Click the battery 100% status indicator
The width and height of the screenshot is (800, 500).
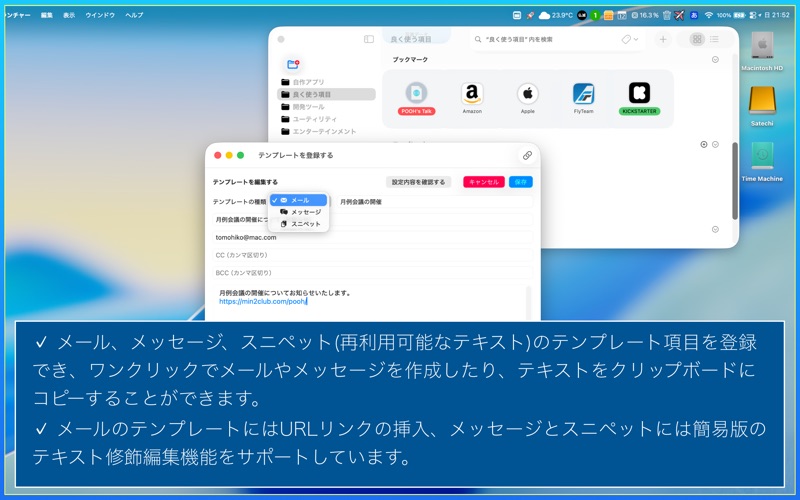(x=731, y=15)
